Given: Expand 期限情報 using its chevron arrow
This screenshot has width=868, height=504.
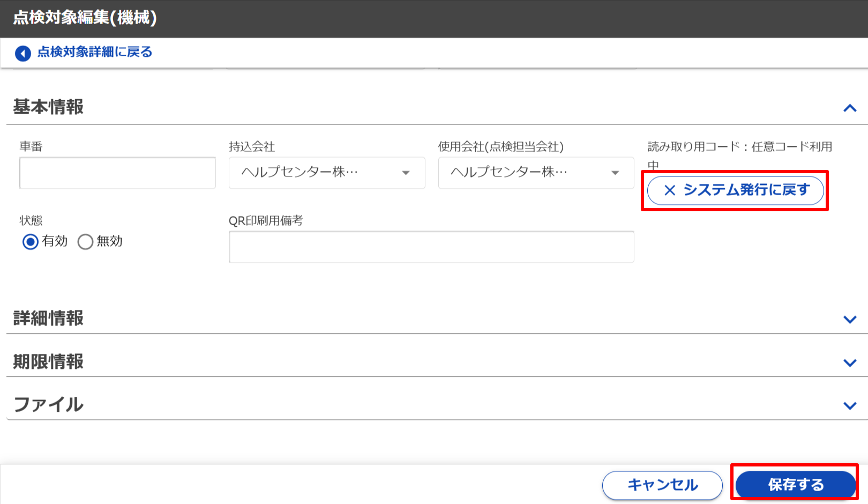Looking at the screenshot, I should [849, 363].
